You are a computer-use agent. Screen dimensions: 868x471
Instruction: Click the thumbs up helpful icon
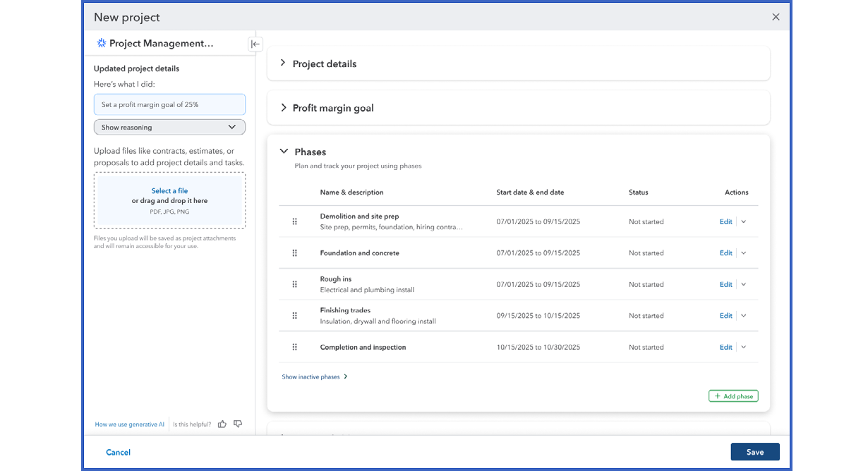click(x=222, y=424)
